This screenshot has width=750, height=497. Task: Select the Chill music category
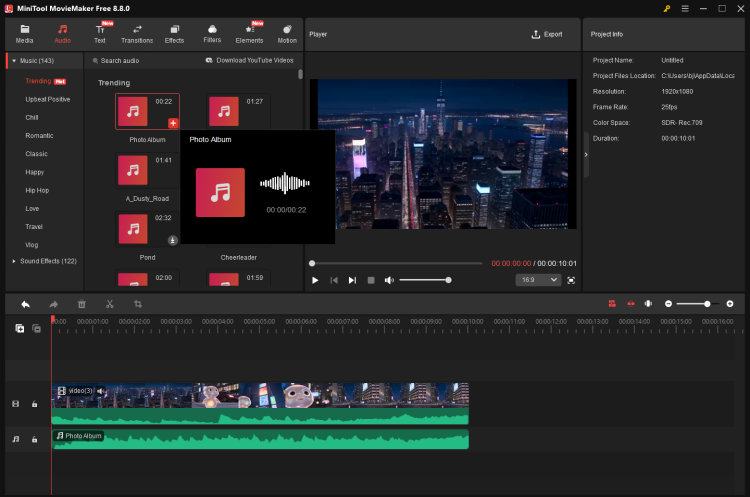tap(32, 118)
